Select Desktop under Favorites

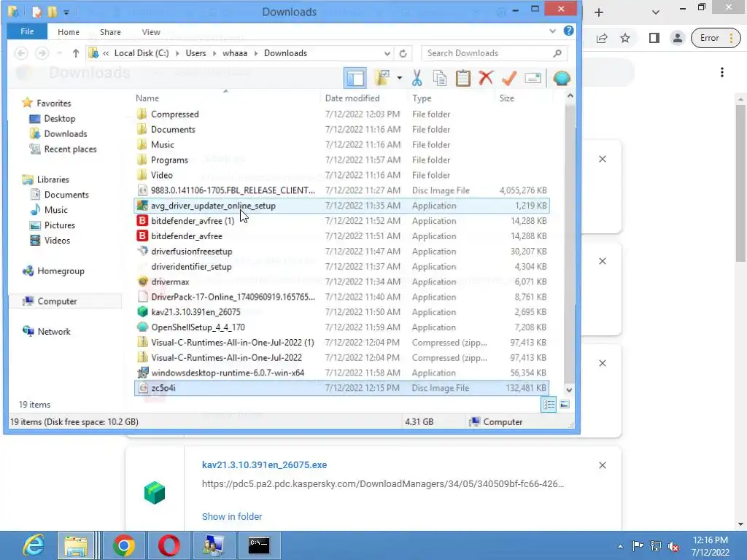(x=60, y=119)
